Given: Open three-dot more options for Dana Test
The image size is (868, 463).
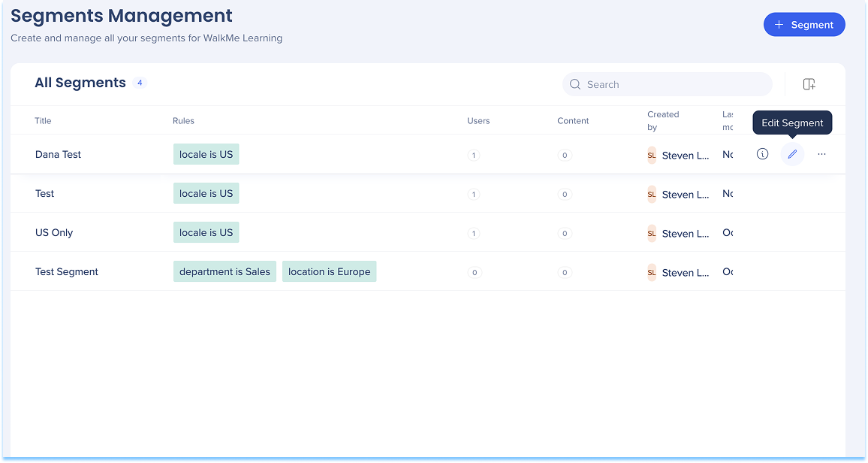Looking at the screenshot, I should 821,154.
